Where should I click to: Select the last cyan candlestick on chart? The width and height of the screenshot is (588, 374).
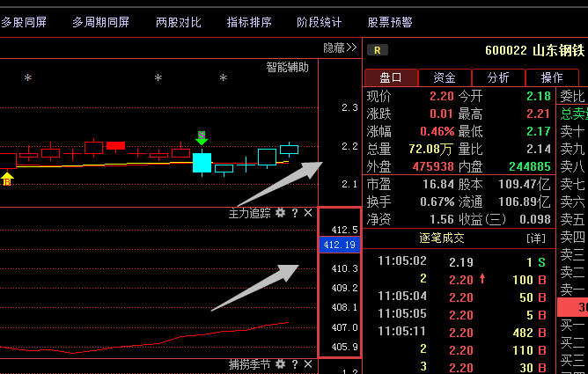point(289,150)
